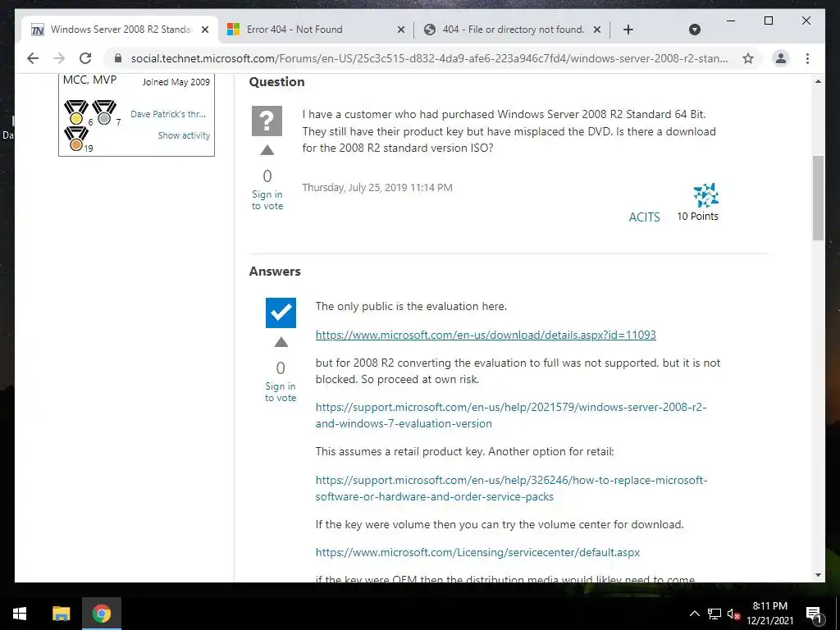The width and height of the screenshot is (840, 630).
Task: Bookmark this page with the star icon
Action: pos(748,58)
